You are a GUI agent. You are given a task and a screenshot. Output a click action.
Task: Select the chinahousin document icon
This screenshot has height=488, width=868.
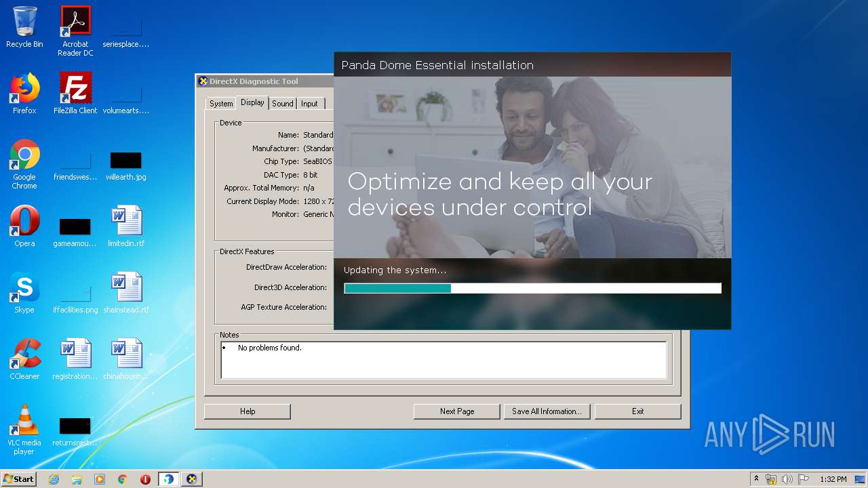point(125,359)
